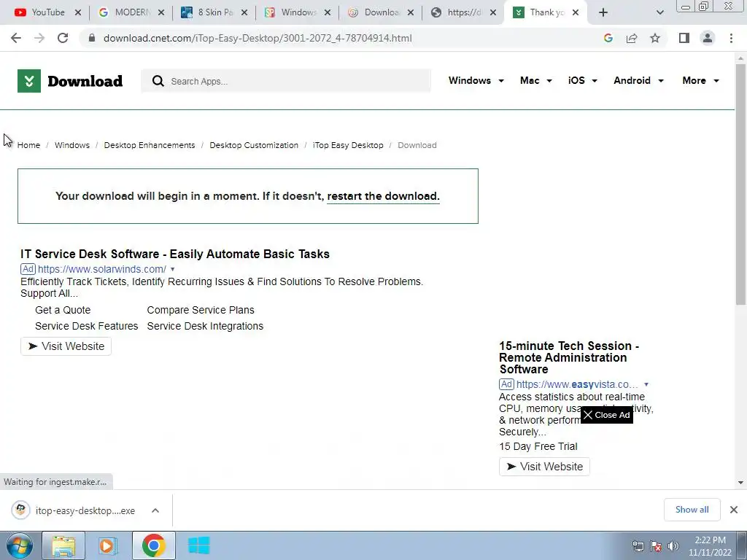Open Windows breadcrumb link
Viewport: 747px width, 560px height.
click(72, 145)
